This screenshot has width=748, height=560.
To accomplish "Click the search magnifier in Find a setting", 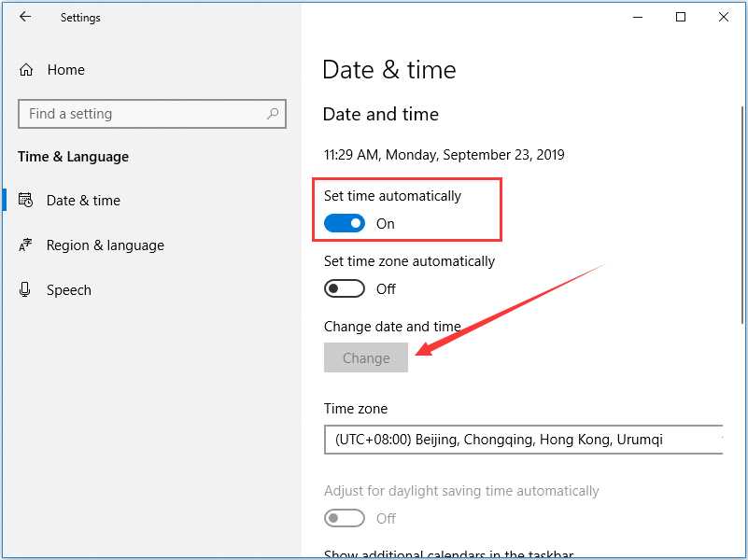I will point(271,113).
